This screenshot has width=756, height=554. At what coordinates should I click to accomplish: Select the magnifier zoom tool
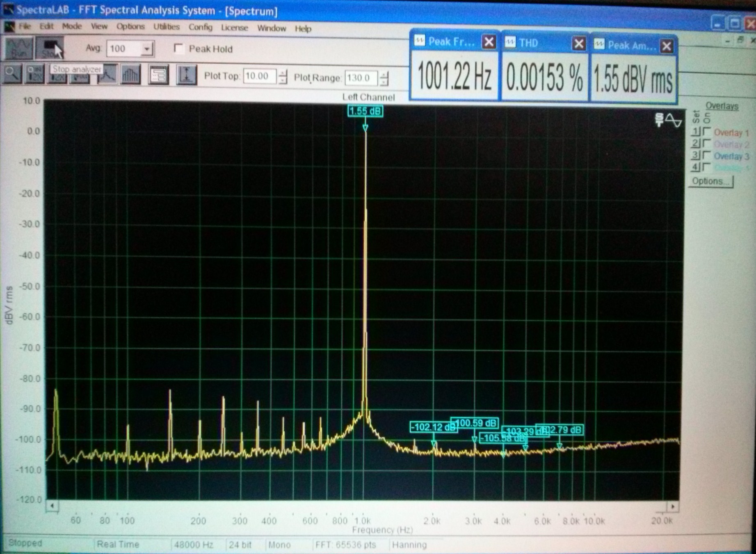(x=12, y=74)
